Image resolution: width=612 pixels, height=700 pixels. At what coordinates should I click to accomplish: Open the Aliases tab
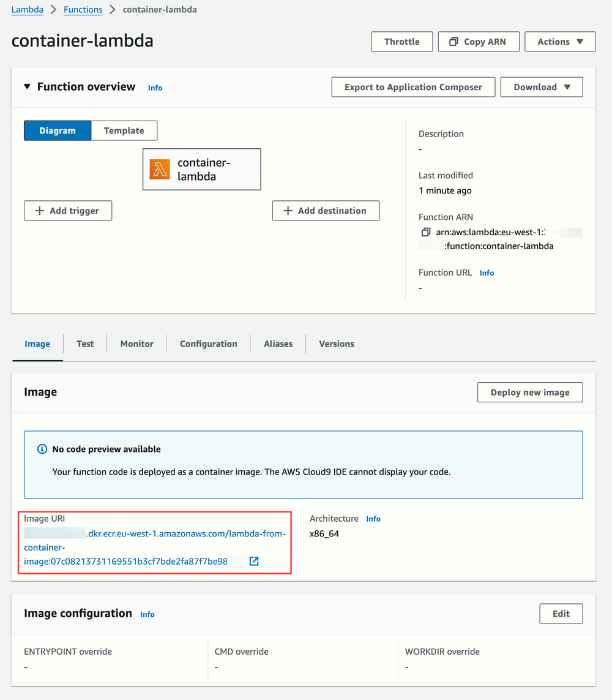click(x=277, y=344)
